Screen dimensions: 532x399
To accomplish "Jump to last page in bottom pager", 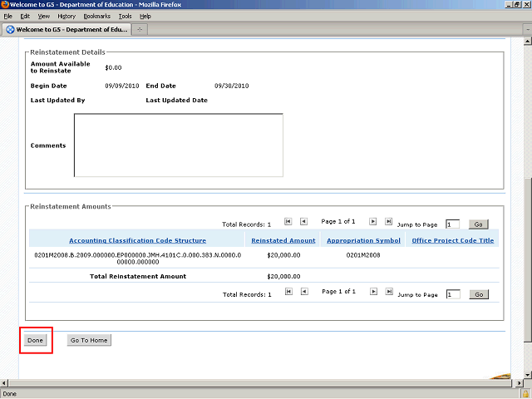I will pos(388,292).
